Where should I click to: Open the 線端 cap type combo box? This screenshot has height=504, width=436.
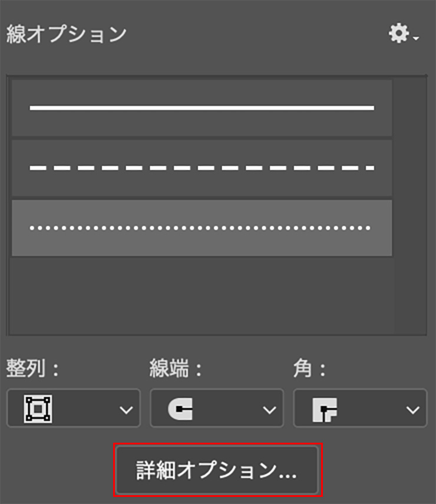tap(217, 409)
